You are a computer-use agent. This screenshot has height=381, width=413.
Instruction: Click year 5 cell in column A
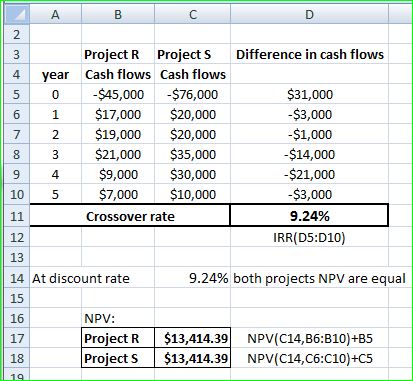(56, 194)
